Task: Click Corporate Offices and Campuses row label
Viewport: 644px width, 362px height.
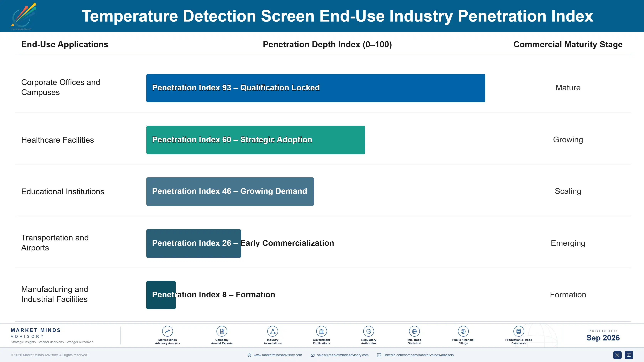Action: [60, 87]
